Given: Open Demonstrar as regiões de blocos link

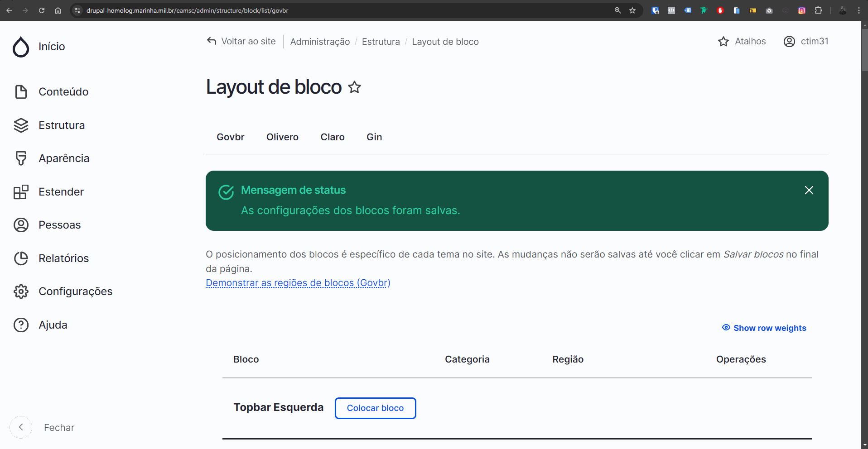Looking at the screenshot, I should (298, 283).
